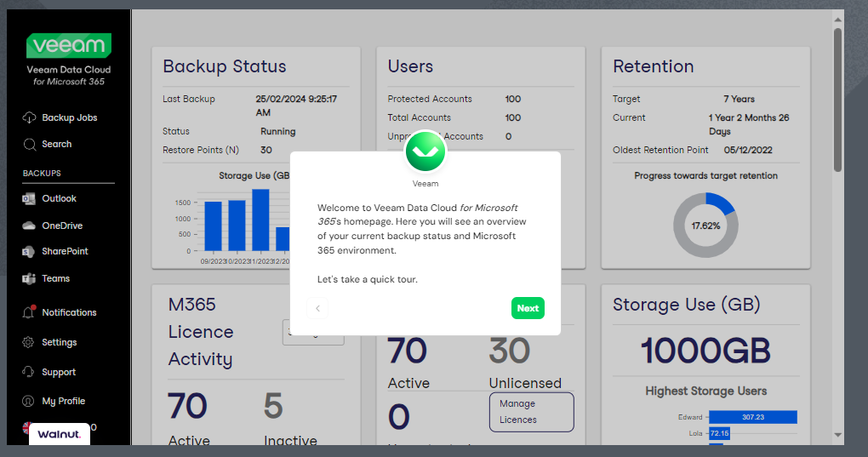Click Edward's 307.23 storage bar
868x457 pixels.
[x=753, y=417]
